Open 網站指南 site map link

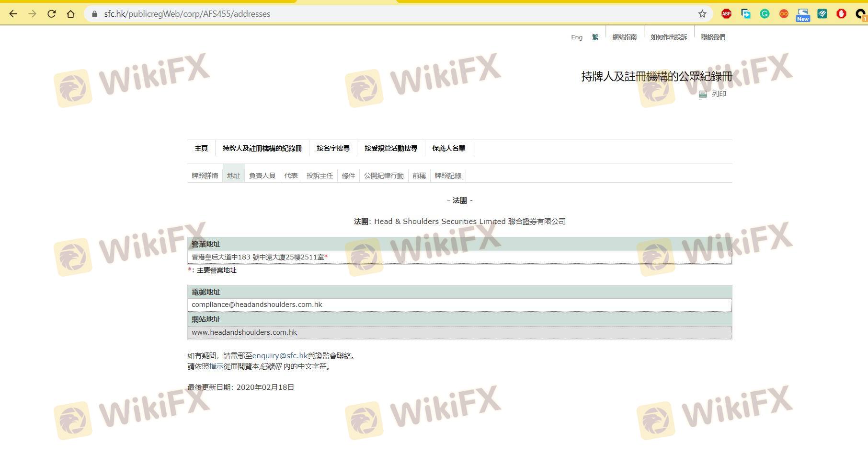624,37
